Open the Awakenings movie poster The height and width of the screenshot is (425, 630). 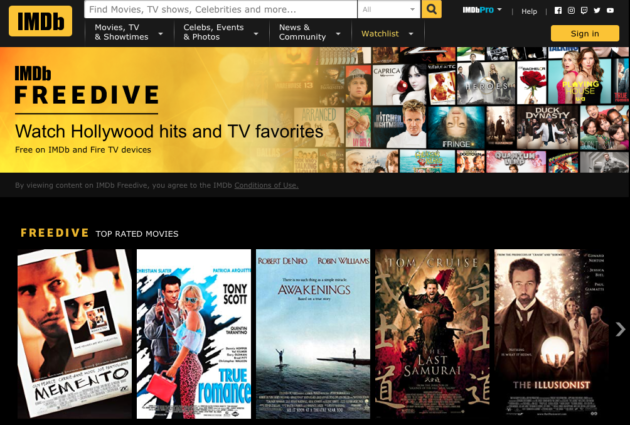(313, 333)
